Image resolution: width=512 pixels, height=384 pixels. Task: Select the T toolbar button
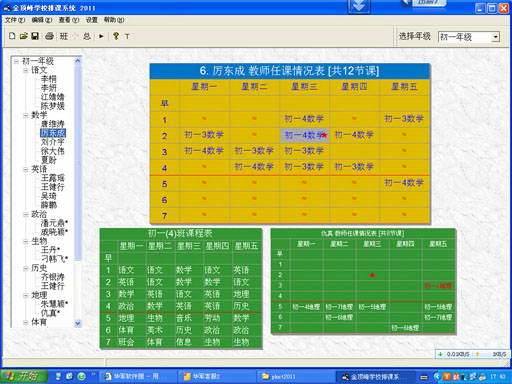pos(127,36)
